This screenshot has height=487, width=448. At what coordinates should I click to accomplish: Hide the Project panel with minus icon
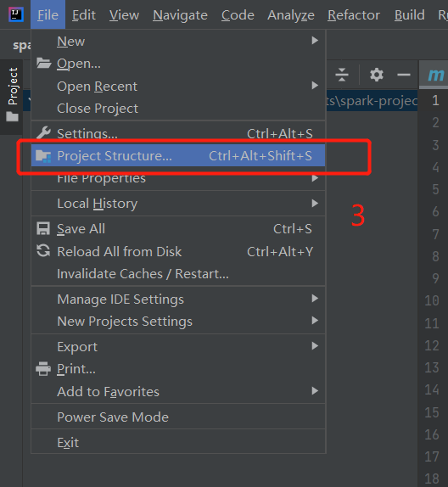click(x=404, y=75)
